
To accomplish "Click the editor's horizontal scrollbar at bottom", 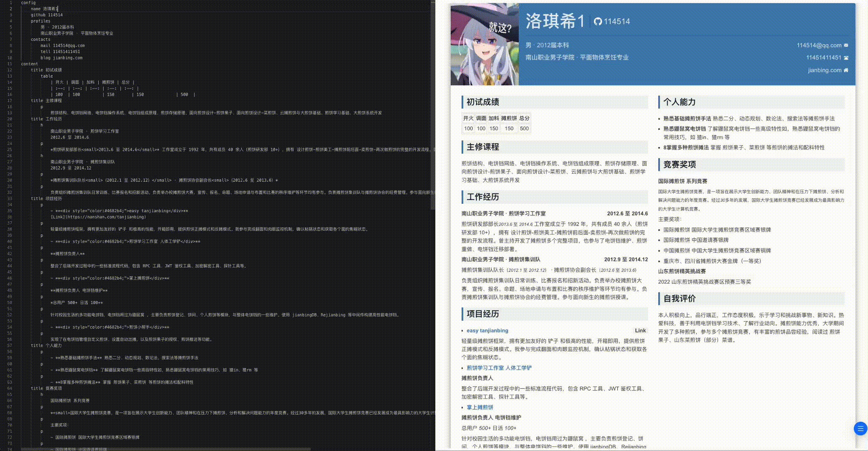I will click(166, 449).
